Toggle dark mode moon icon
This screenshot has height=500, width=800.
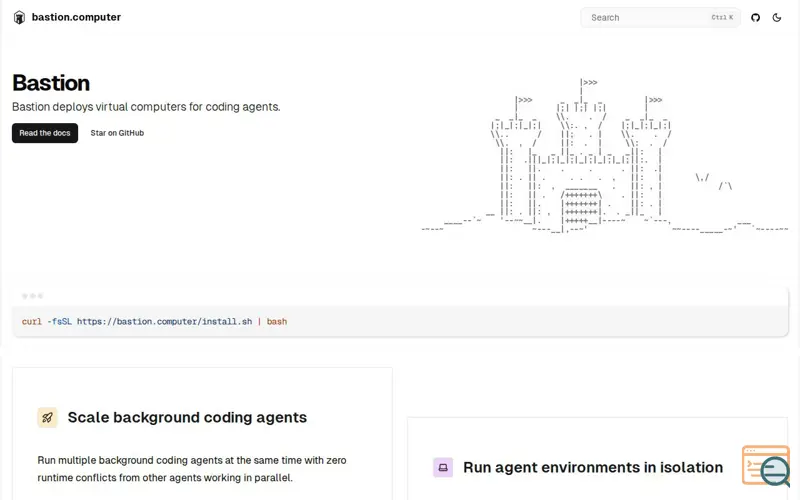tap(777, 17)
